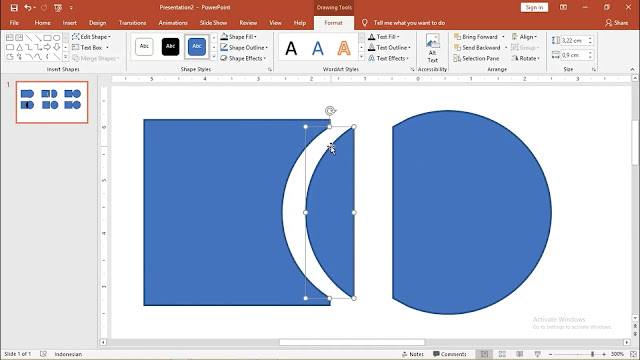Choose the Down Arrow shape
Screen dimensions: 640x360
pyautogui.click(x=56, y=47)
